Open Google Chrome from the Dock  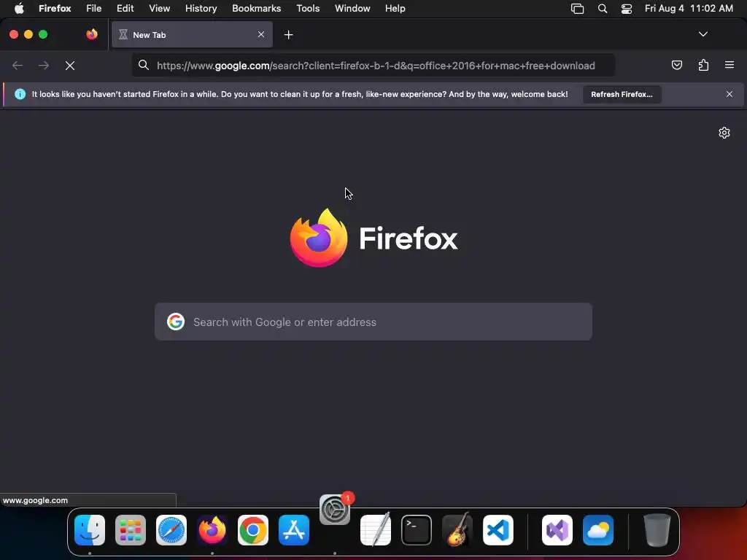pyautogui.click(x=253, y=530)
